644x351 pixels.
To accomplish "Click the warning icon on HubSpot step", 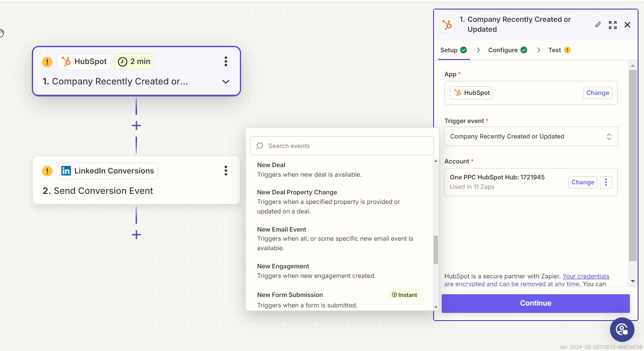I will pyautogui.click(x=47, y=62).
